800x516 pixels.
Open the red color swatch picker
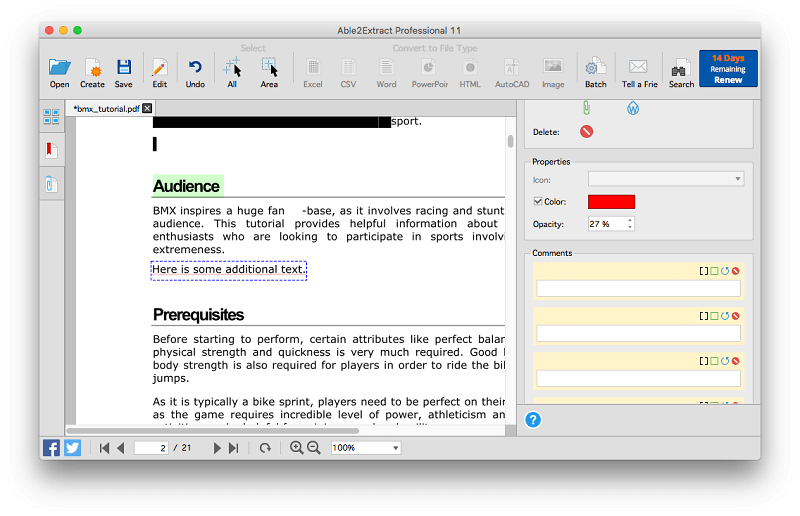[x=611, y=202]
